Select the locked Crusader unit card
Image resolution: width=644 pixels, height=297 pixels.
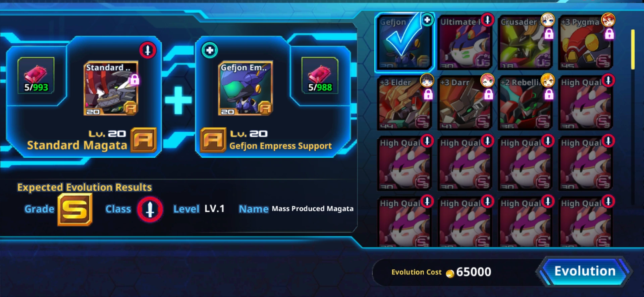pyautogui.click(x=525, y=42)
